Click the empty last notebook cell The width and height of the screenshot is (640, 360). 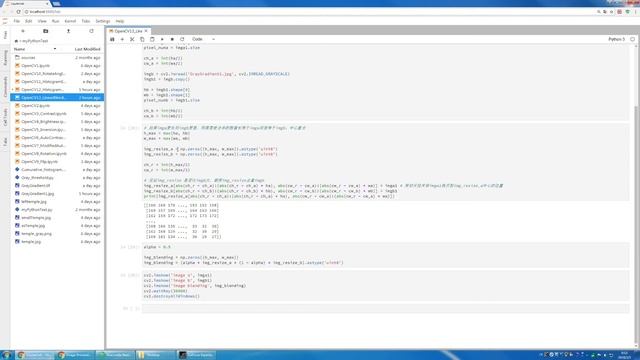coord(385,309)
